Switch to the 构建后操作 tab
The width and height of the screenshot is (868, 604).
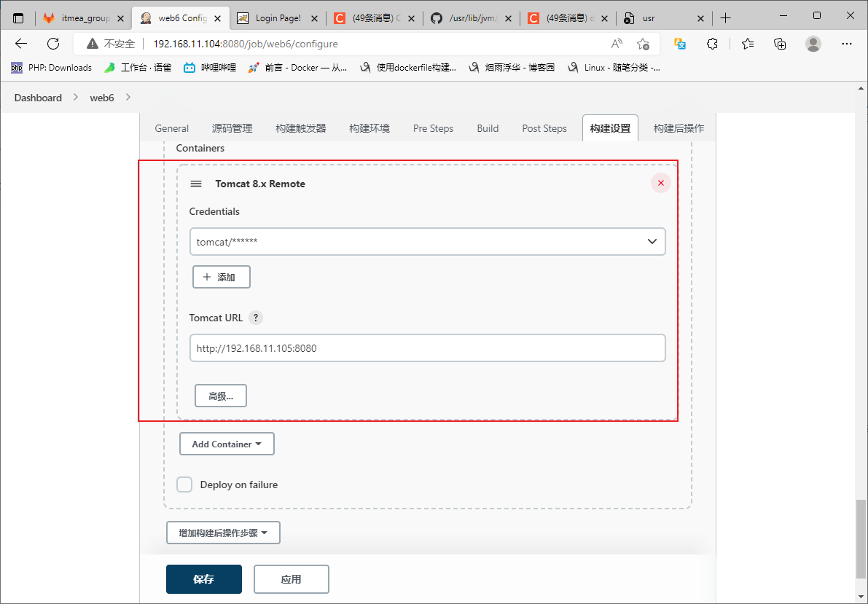pos(679,128)
